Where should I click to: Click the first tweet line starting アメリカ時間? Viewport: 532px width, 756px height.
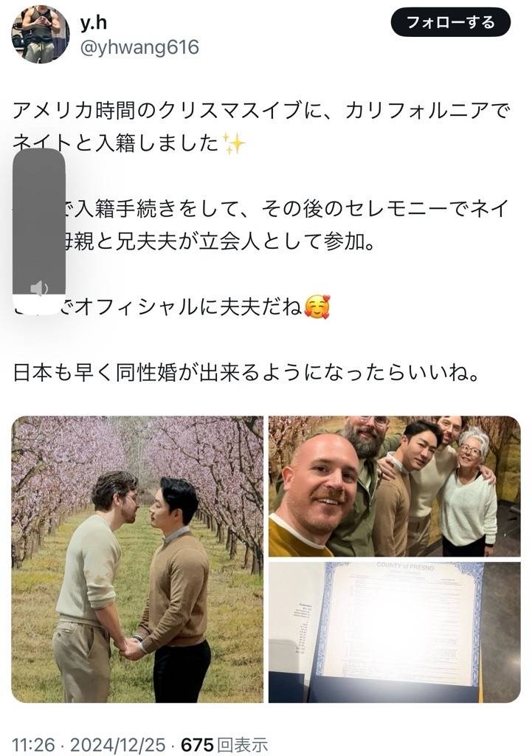[x=260, y=111]
